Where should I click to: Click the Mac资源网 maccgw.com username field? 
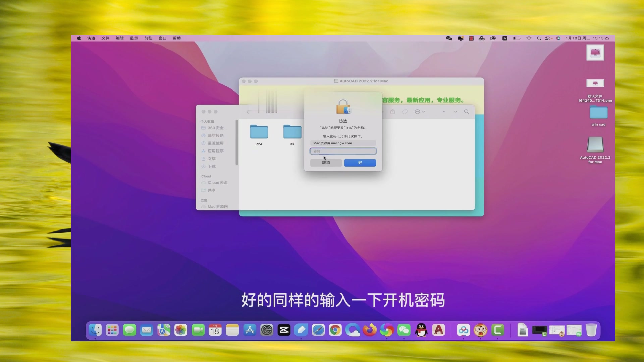[343, 143]
